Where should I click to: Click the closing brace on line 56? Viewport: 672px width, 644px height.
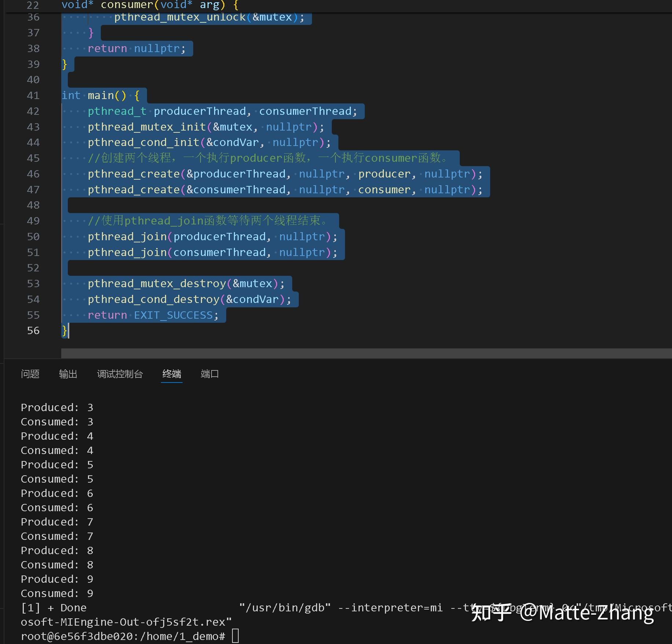(x=64, y=330)
